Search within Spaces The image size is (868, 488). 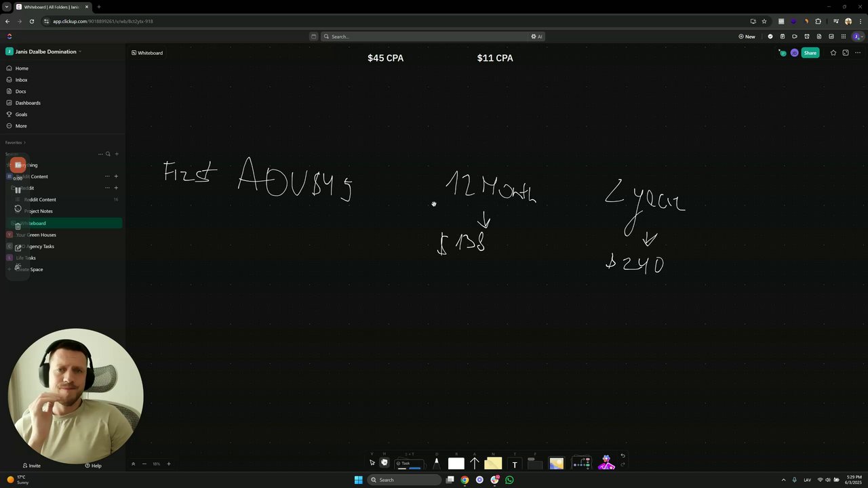[108, 154]
